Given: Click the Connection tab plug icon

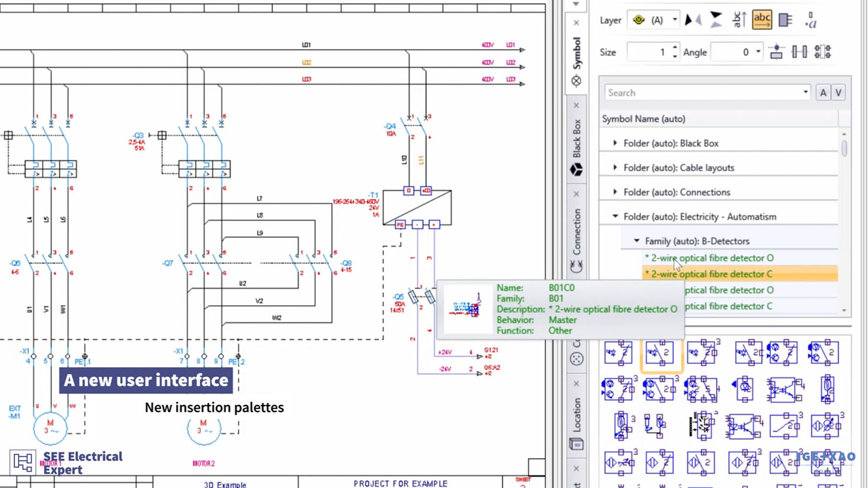Looking at the screenshot, I should (x=577, y=266).
